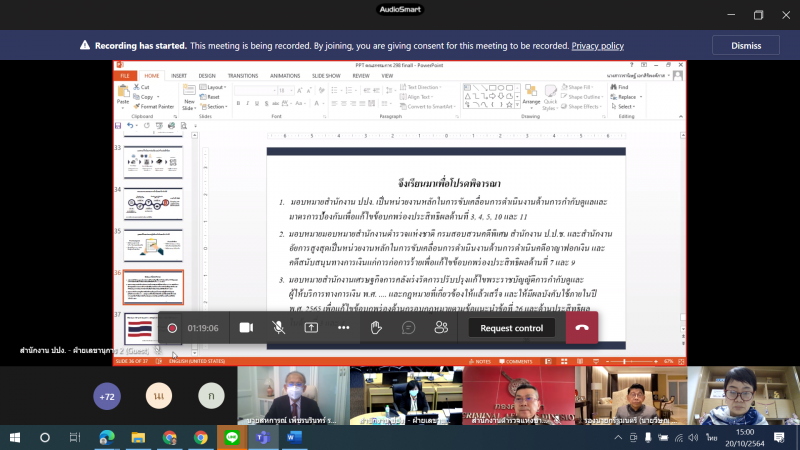Viewport: 800px width, 450px height.
Task: Expand the font size dropdown
Action: [x=291, y=91]
